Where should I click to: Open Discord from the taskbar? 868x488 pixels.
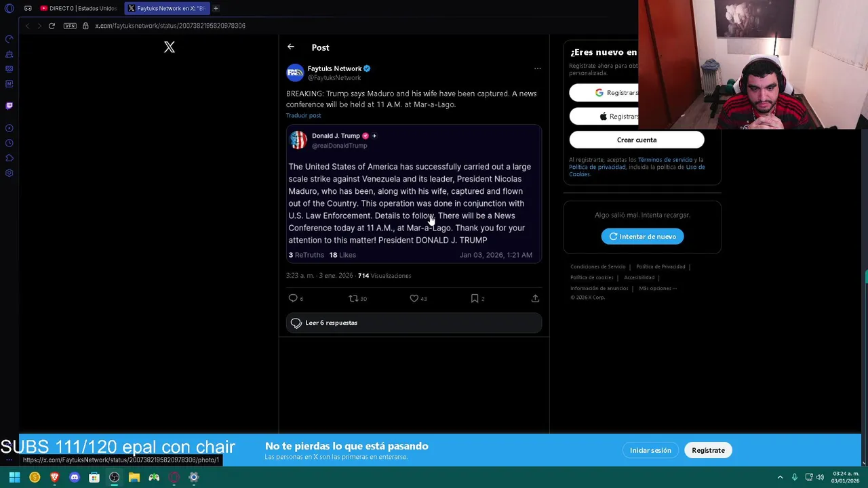[75, 477]
